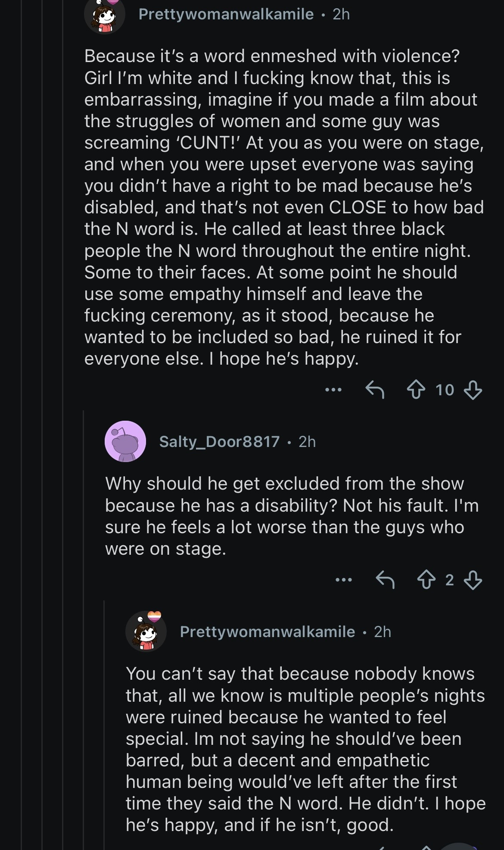The width and height of the screenshot is (504, 850).
Task: Collapse Salty_Door8817's thread using its vertical line
Action: [x=84, y=603]
